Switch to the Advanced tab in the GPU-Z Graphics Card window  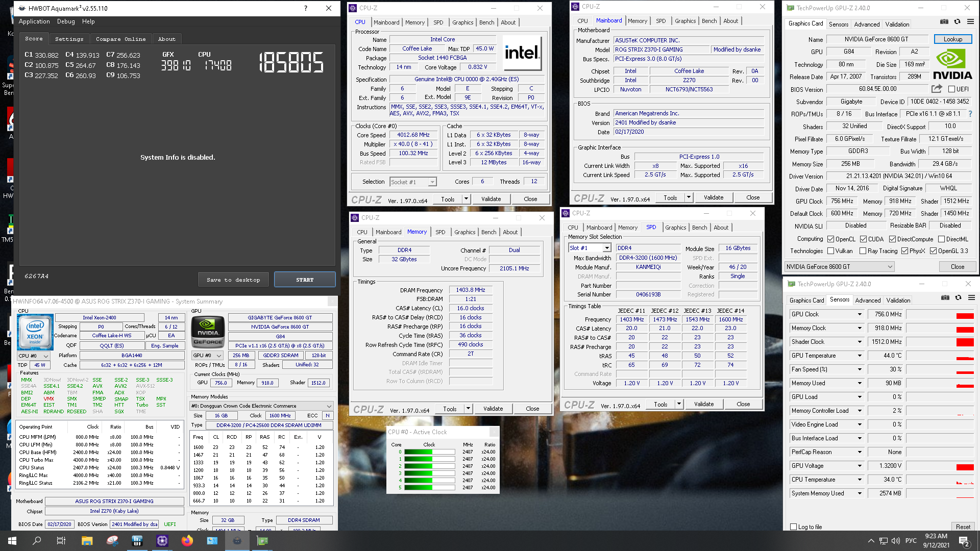click(x=867, y=24)
